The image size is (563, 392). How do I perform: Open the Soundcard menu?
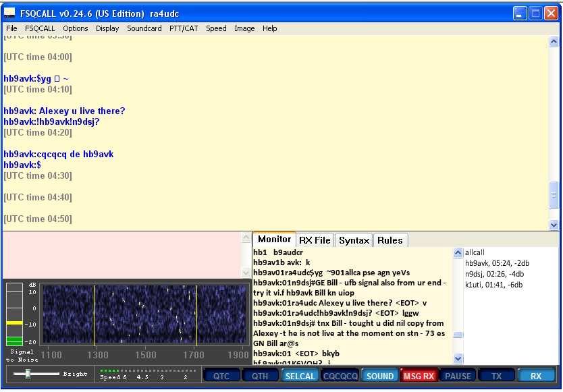pos(144,28)
